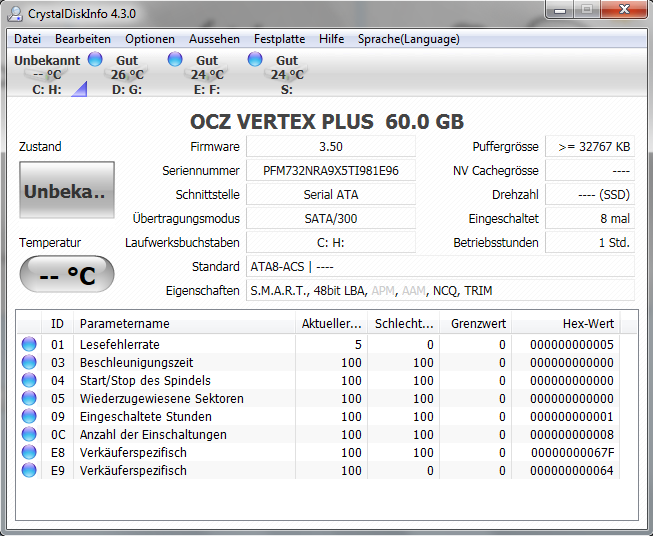Close the CrystalDiskInfo window

[x=624, y=10]
